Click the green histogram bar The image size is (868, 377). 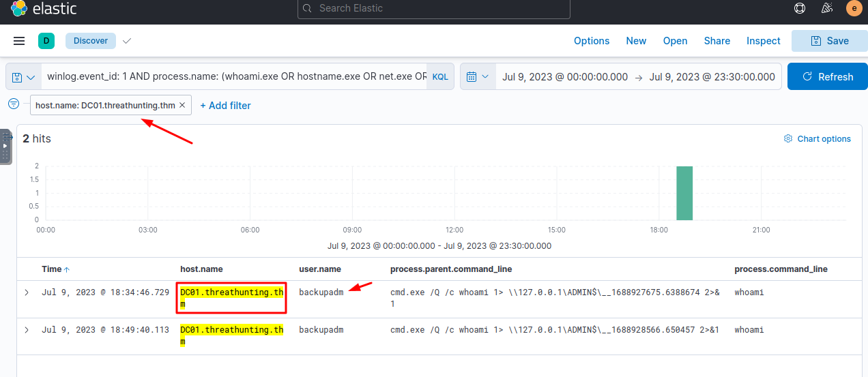684,193
